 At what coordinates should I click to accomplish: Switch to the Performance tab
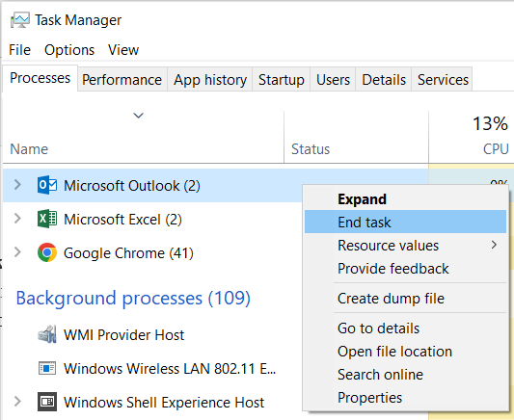(x=122, y=80)
